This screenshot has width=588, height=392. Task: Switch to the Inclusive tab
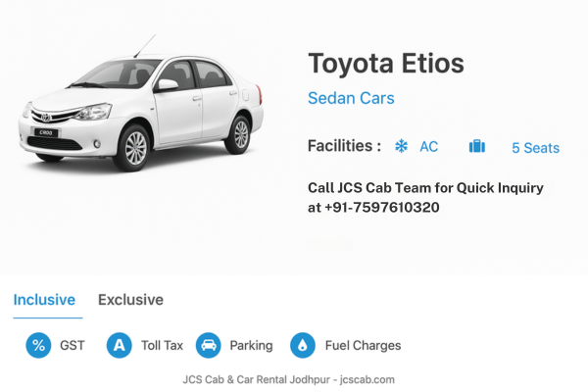[x=44, y=300]
